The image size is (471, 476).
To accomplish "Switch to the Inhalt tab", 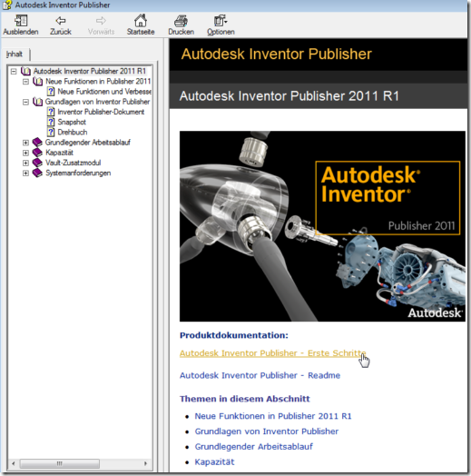I will tap(15, 54).
